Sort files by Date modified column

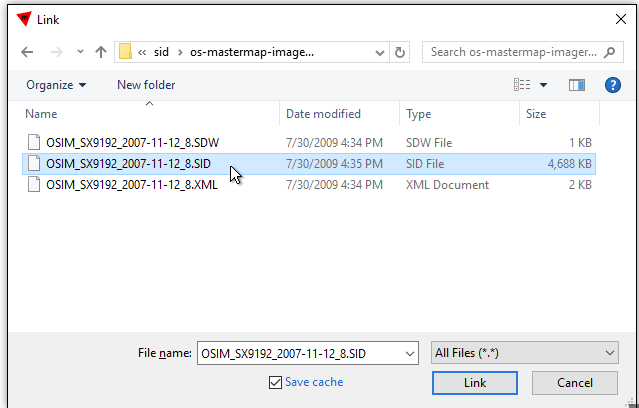click(x=323, y=114)
